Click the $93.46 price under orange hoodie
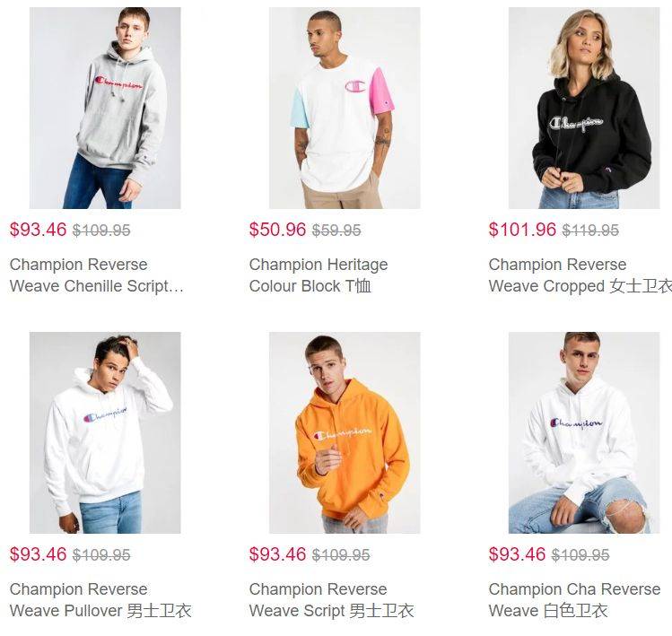Image resolution: width=672 pixels, height=636 pixels. pos(278,554)
